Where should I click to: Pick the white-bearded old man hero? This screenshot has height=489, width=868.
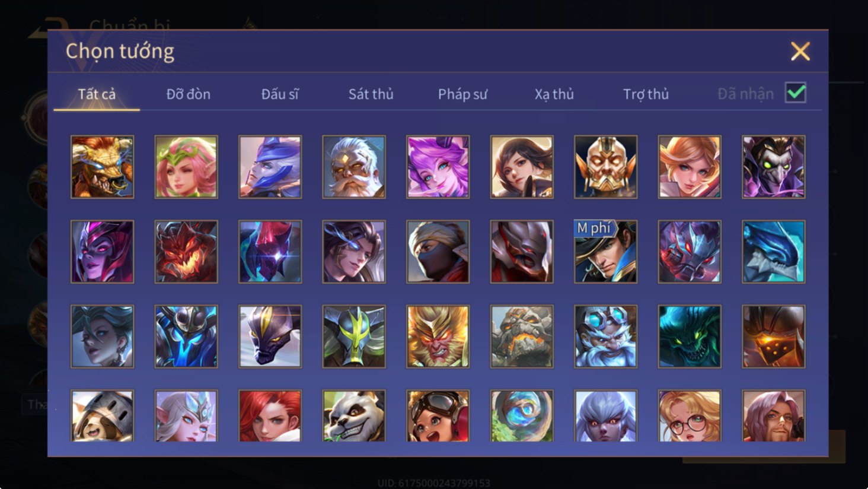354,167
